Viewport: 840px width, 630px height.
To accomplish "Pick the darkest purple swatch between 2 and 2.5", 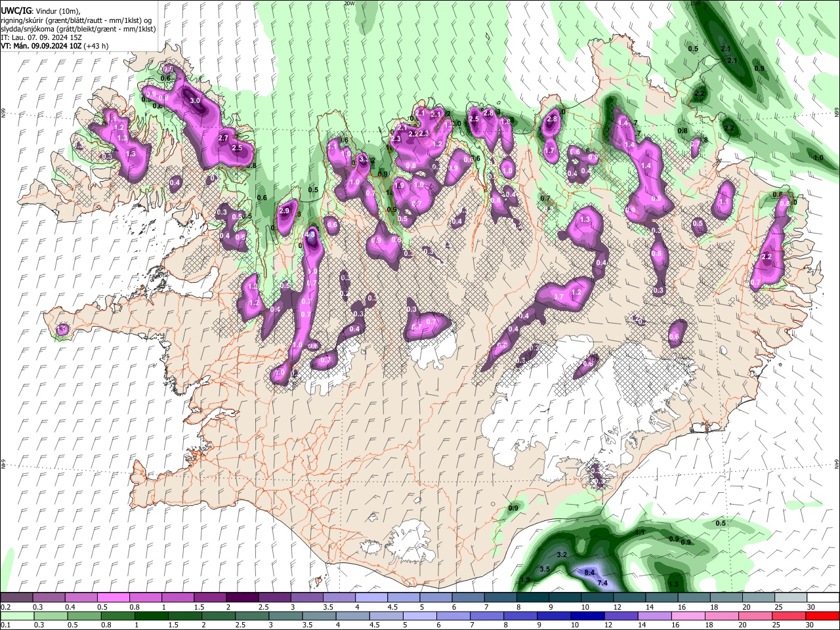I will tap(241, 597).
